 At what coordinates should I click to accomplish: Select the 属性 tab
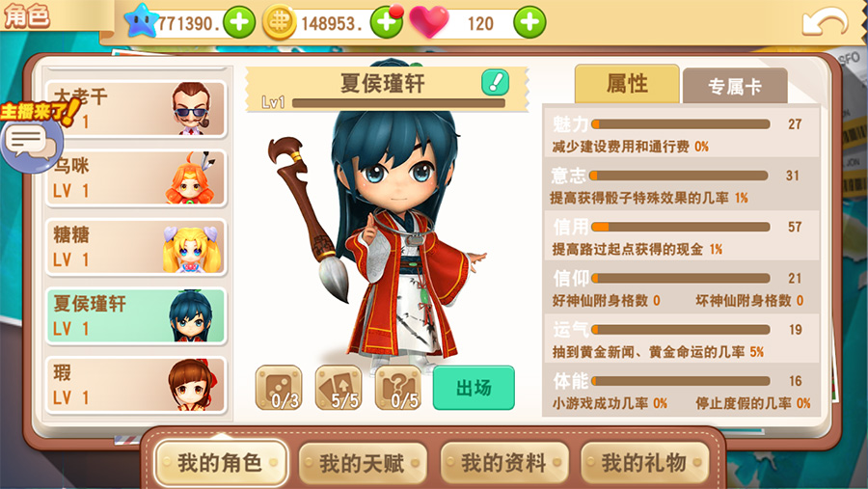(627, 84)
